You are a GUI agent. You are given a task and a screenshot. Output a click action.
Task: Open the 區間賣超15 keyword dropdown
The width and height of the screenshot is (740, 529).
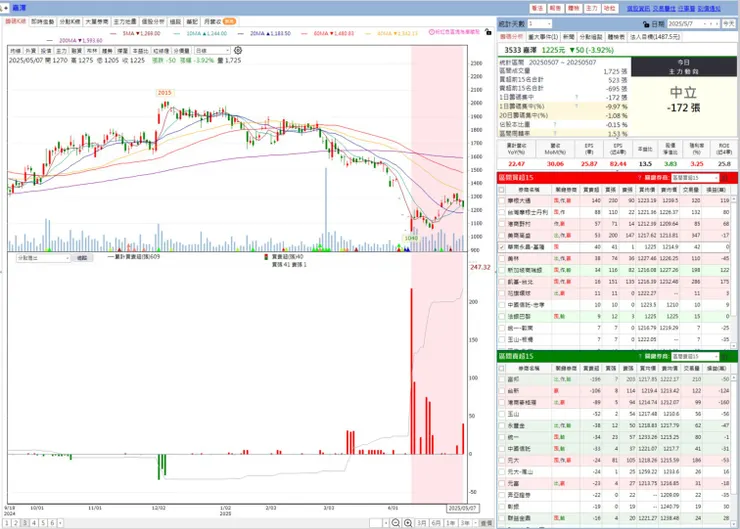click(x=695, y=356)
